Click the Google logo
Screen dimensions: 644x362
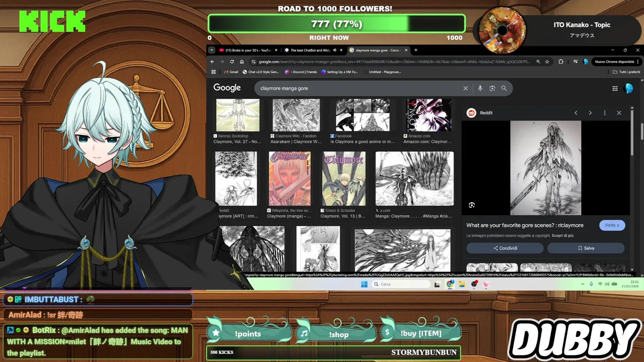[227, 88]
